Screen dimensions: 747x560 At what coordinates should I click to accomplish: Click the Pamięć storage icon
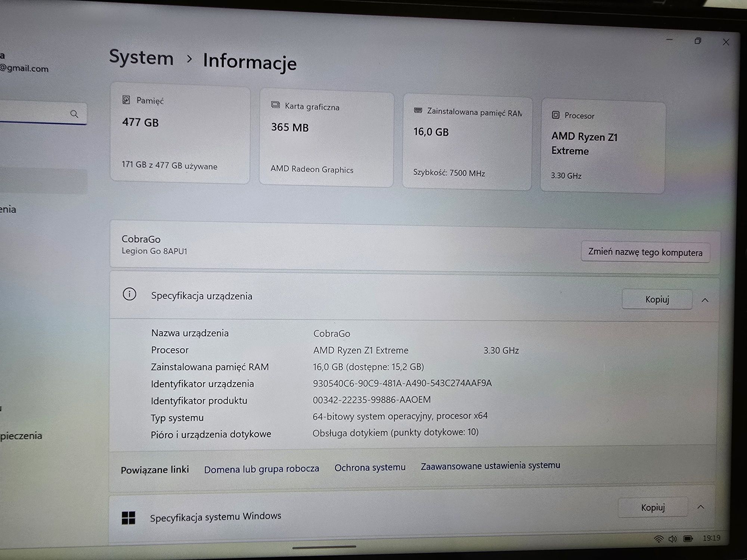coord(126,100)
